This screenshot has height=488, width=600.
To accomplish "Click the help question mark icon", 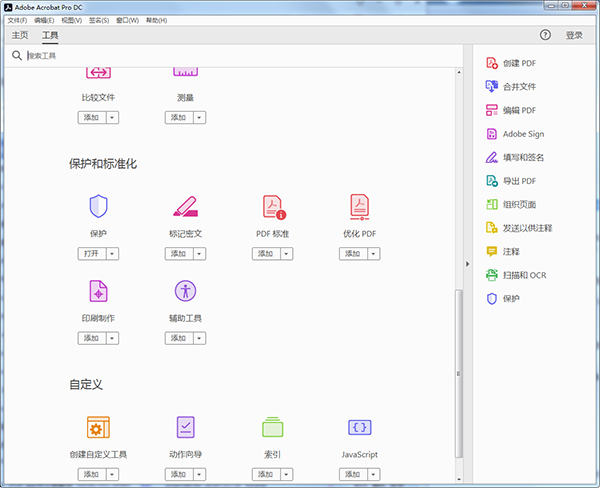I will (545, 35).
